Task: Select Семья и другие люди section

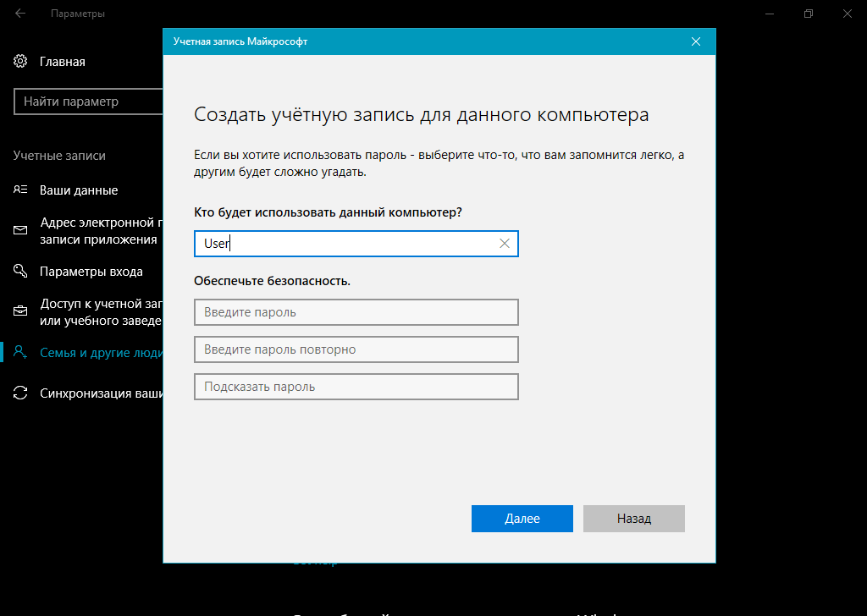Action: (x=102, y=353)
